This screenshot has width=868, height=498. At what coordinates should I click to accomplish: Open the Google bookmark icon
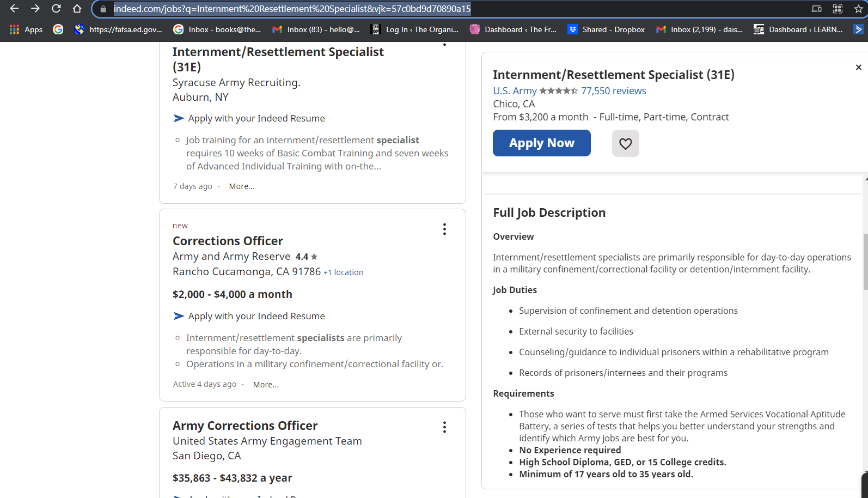pyautogui.click(x=58, y=29)
